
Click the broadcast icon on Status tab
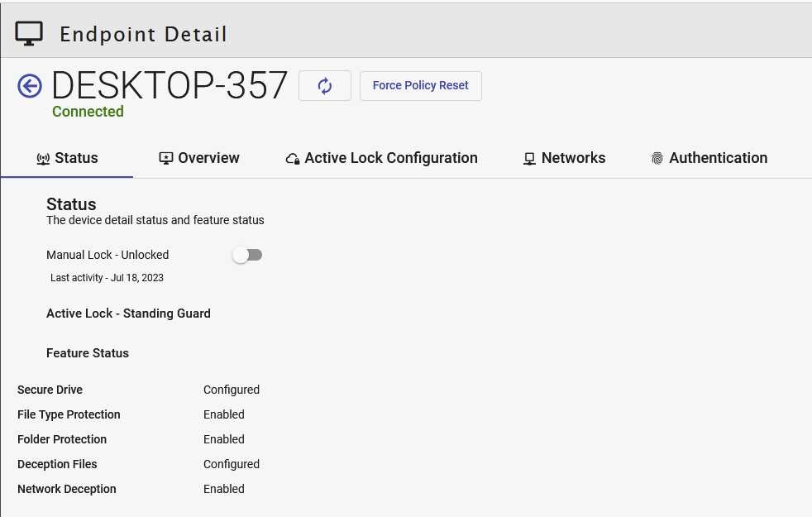tap(44, 159)
